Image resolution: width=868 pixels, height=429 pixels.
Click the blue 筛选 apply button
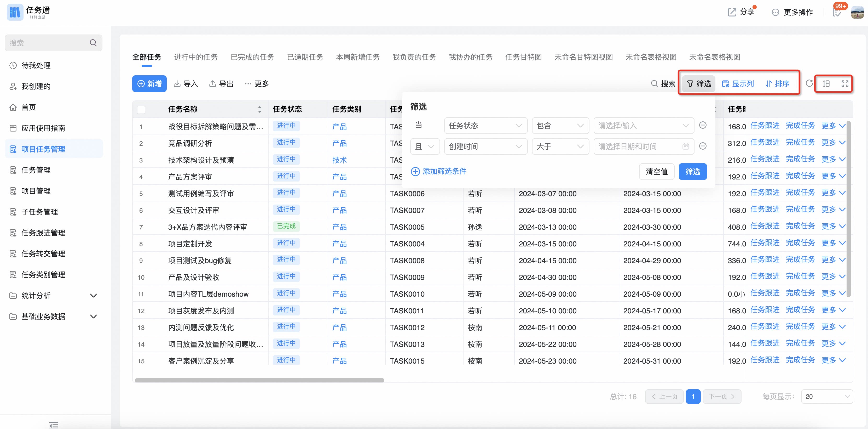tap(692, 171)
